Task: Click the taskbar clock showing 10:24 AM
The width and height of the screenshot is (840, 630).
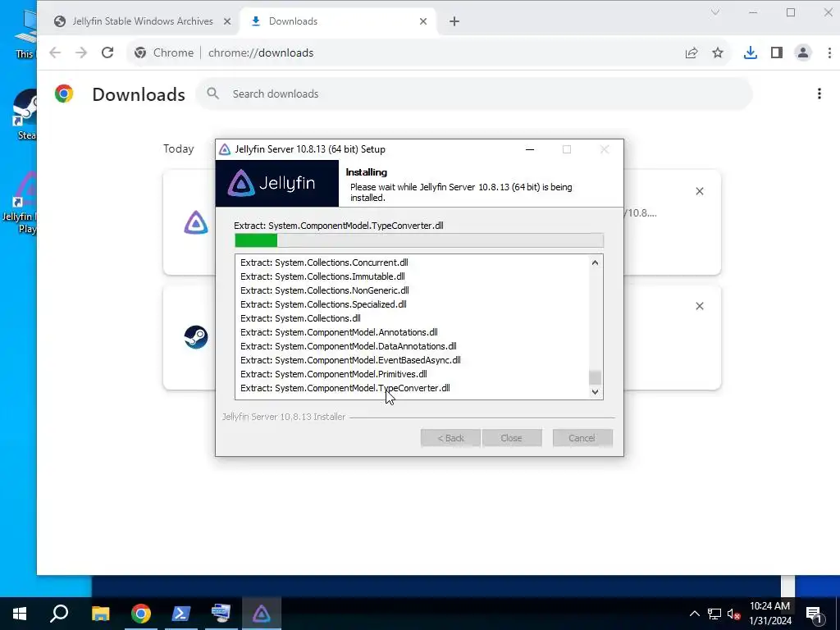Action: 769,614
